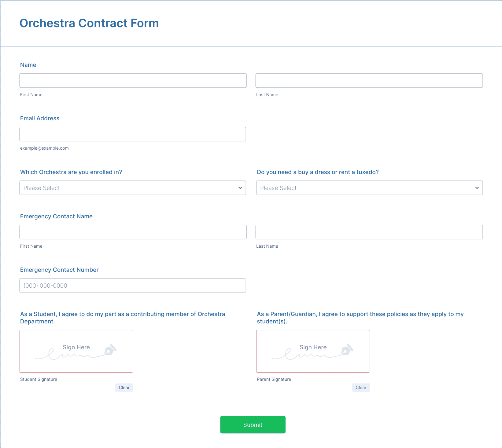Focus the student Last Name field
This screenshot has width=502, height=448.
(369, 81)
